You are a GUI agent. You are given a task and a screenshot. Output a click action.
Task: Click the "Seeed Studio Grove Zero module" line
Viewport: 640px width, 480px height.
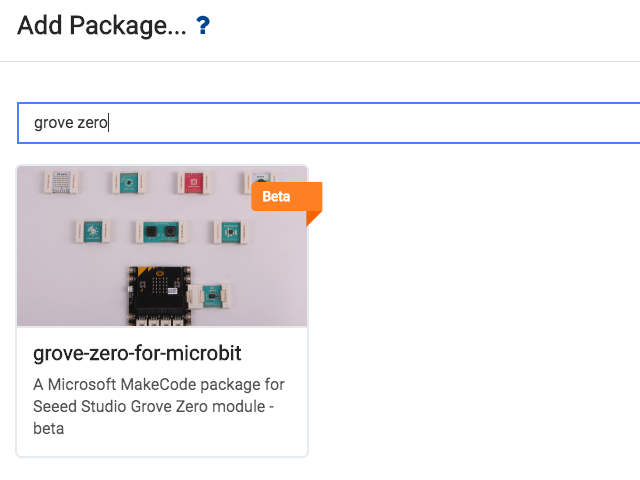pos(149,407)
